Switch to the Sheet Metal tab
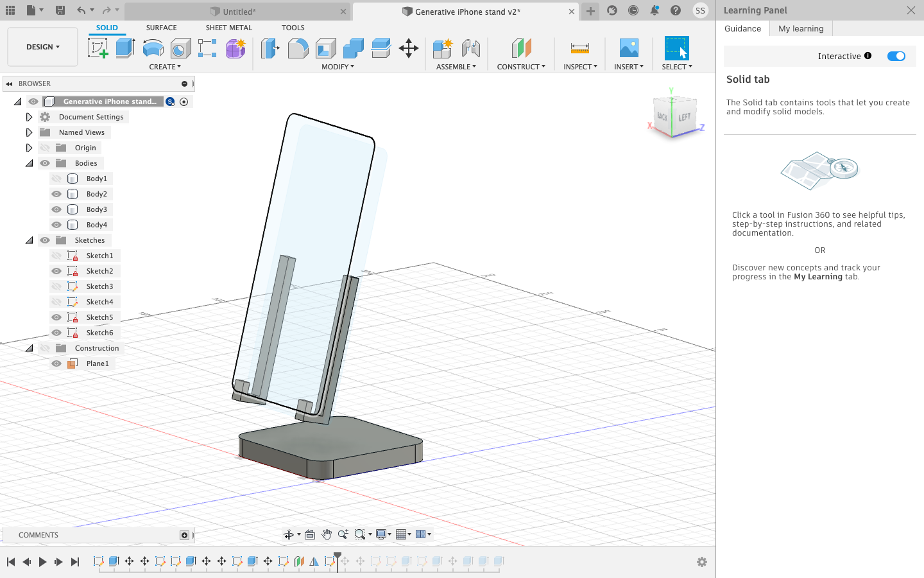Screen dimensions: 924x578 228,28
